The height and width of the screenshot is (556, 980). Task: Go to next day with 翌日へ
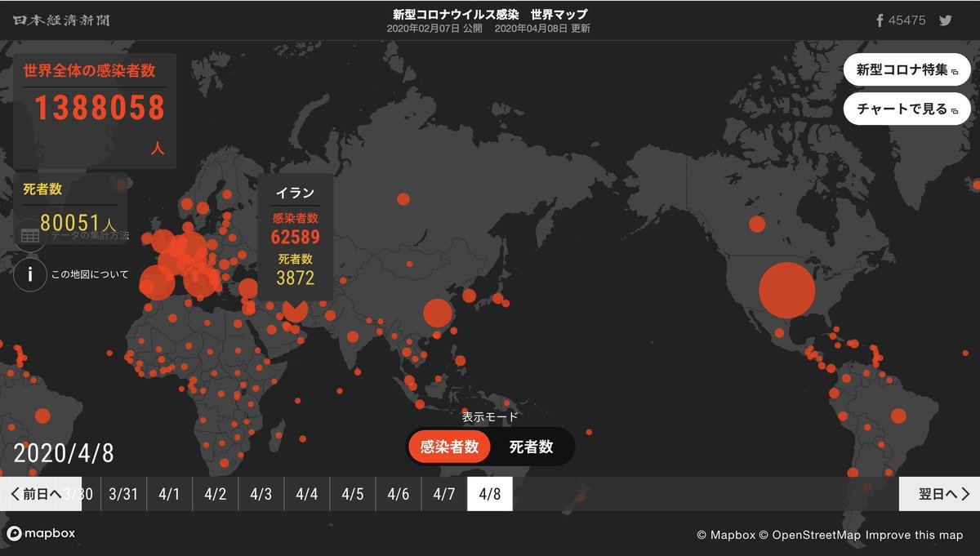click(939, 494)
